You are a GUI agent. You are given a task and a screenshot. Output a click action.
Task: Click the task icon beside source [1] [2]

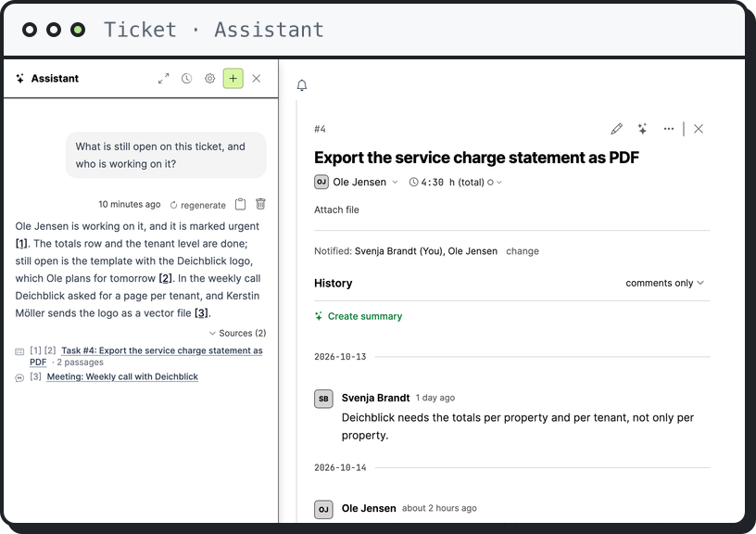(19, 351)
